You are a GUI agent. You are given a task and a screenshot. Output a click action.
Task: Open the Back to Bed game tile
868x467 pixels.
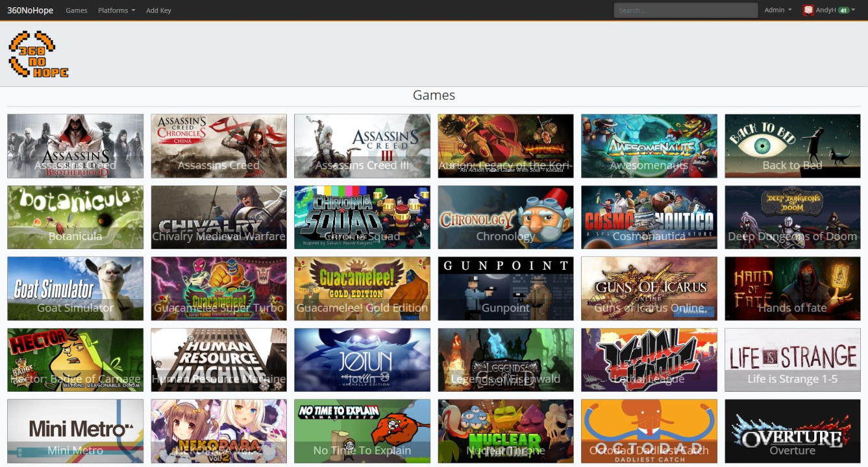(793, 146)
